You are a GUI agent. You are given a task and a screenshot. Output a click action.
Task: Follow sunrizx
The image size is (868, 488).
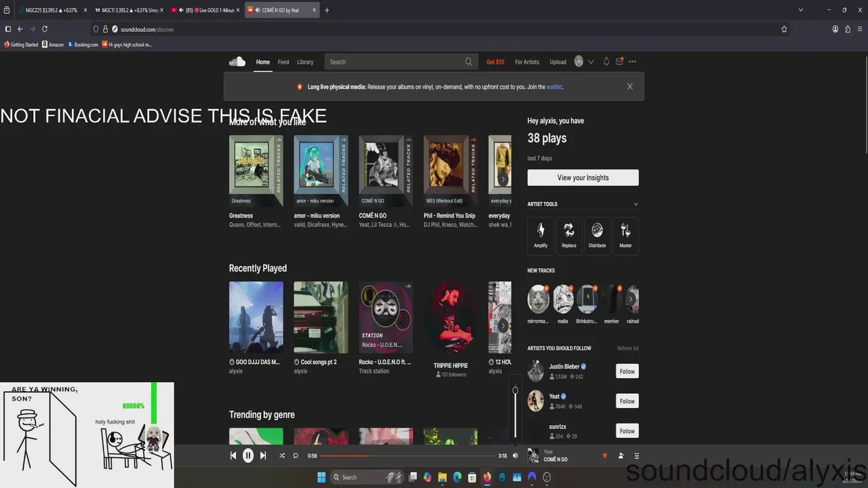[627, 431]
